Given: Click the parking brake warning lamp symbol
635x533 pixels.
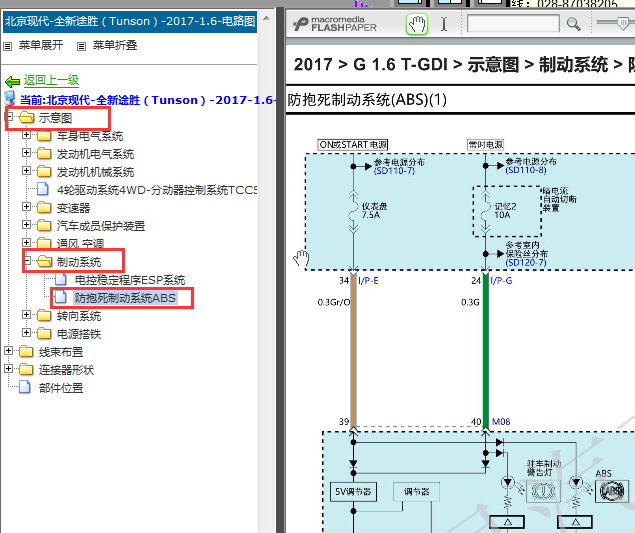Looking at the screenshot, I should (543, 491).
